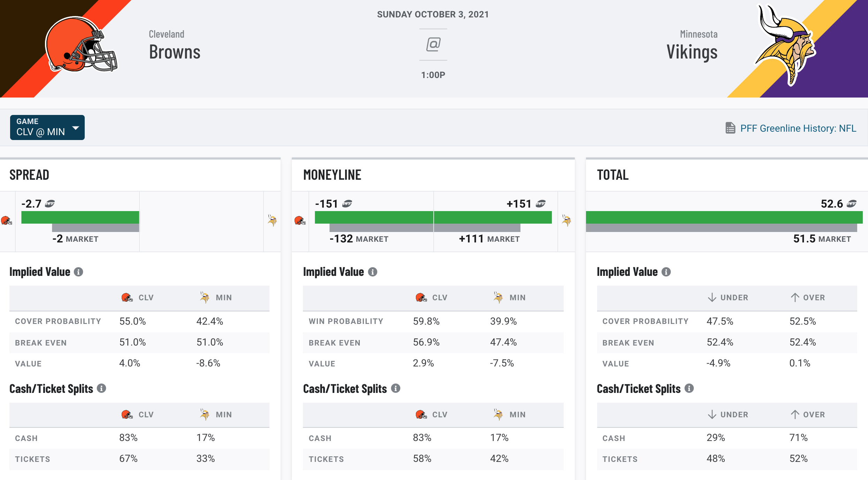Click the 52.5% OVER cover probability value

pyautogui.click(x=803, y=321)
